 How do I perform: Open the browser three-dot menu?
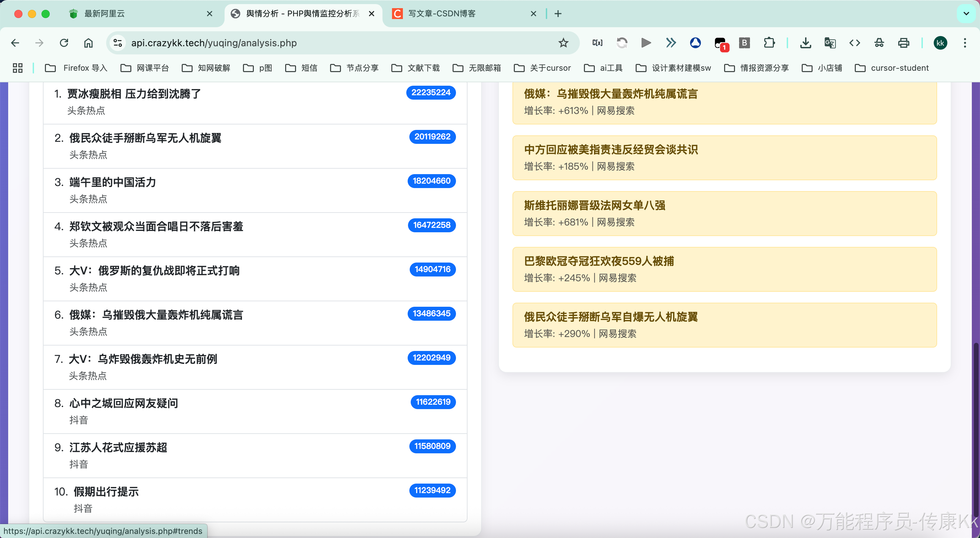[x=964, y=43]
